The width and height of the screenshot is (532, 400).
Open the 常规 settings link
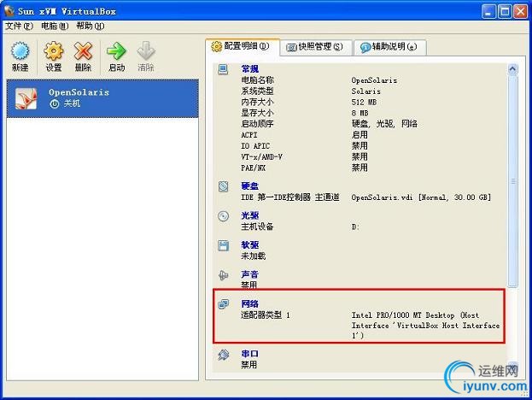pyautogui.click(x=249, y=69)
